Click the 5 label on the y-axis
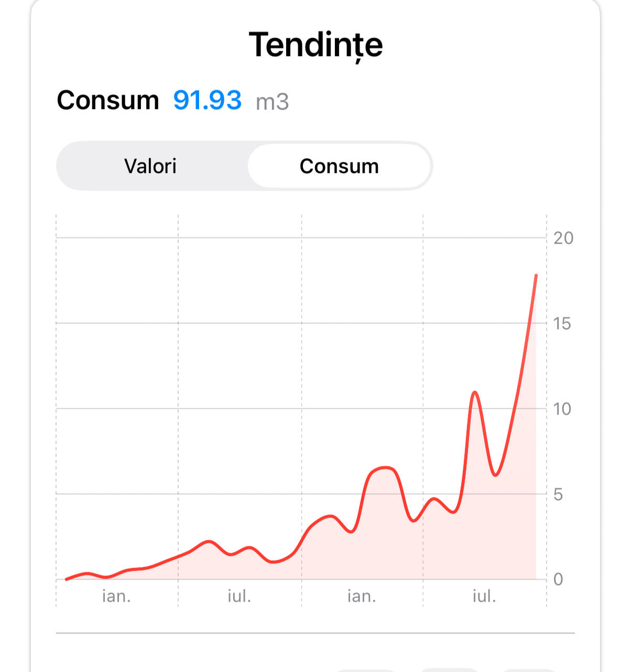Image resolution: width=631 pixels, height=672 pixels. click(558, 494)
